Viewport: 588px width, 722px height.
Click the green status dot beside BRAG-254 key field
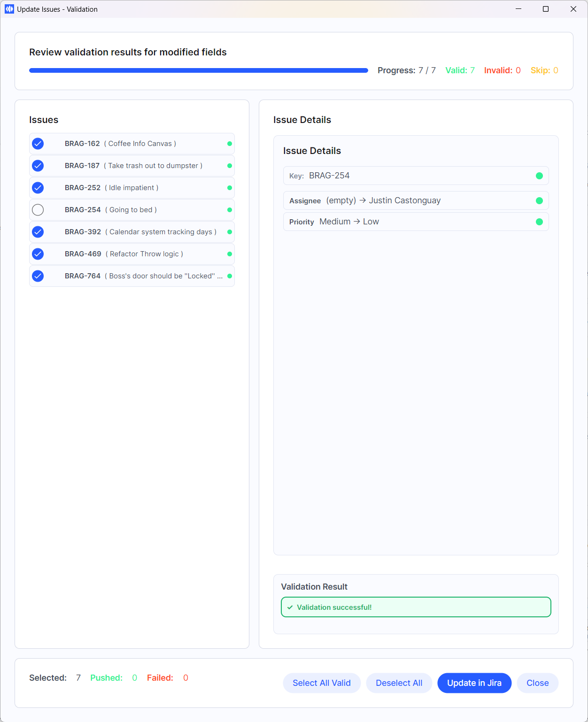[x=539, y=176]
